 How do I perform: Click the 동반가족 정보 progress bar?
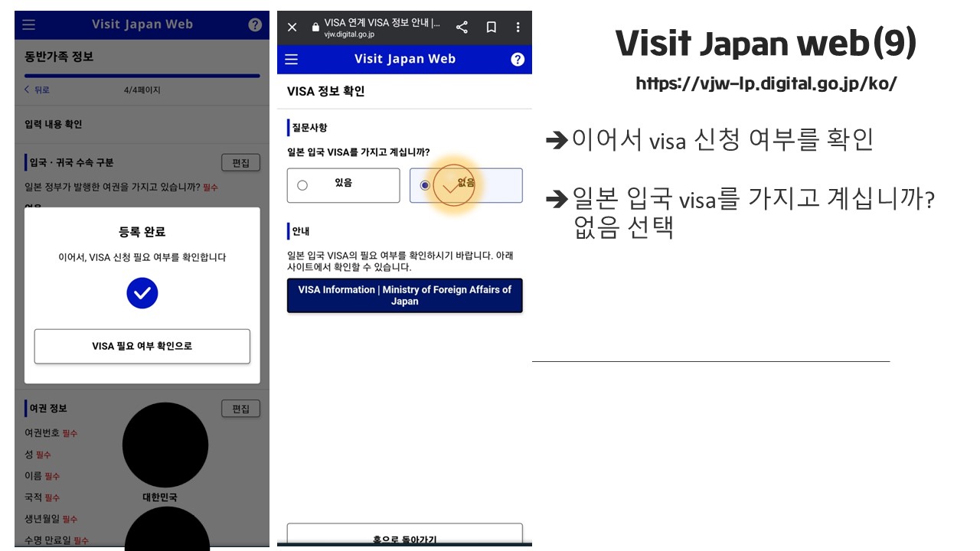(x=142, y=76)
